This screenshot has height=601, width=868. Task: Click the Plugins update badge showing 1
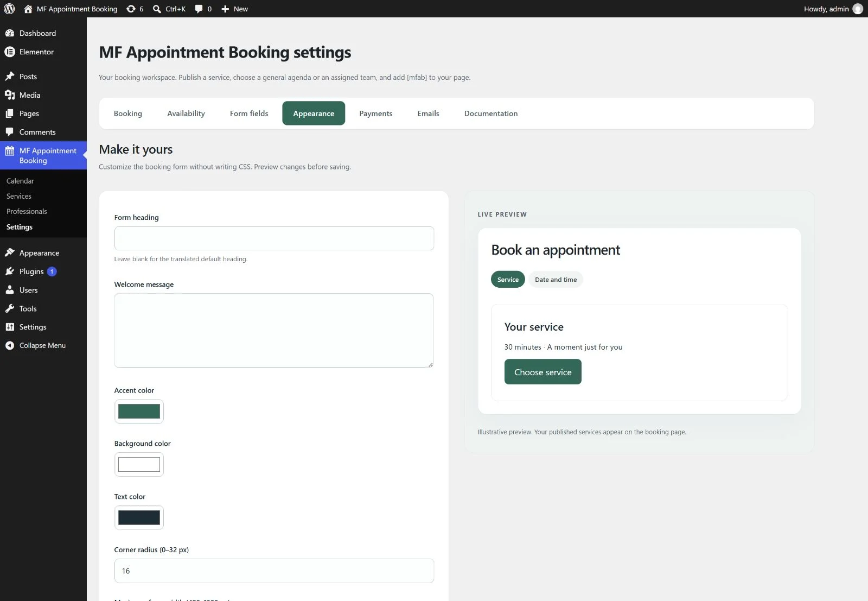(52, 271)
